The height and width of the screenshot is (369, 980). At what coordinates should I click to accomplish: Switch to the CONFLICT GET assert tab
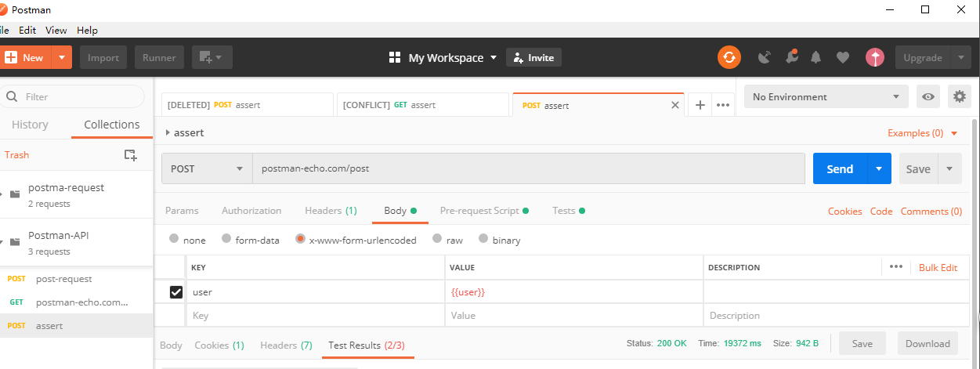(421, 105)
